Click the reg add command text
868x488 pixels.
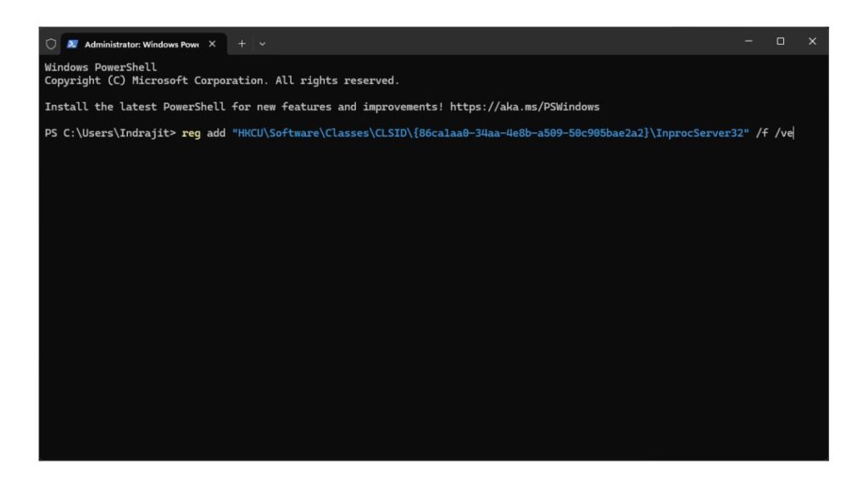tap(203, 133)
